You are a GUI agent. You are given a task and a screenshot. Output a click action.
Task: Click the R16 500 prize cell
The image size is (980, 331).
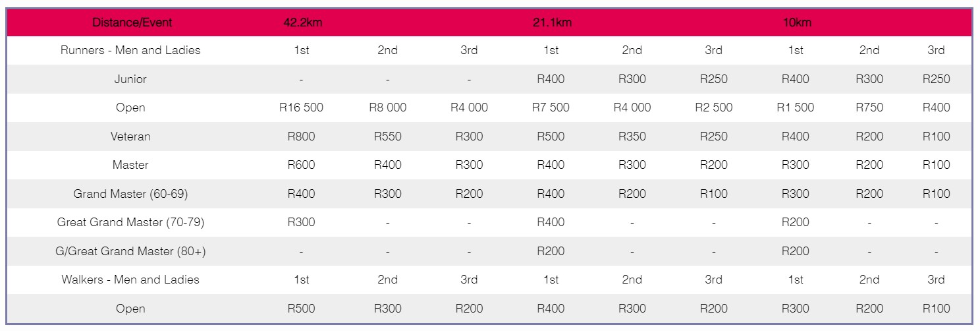[302, 107]
